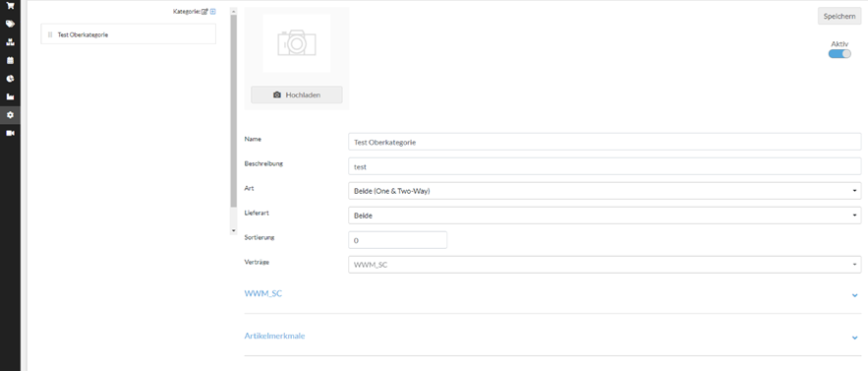Click the Hochladen upload button

click(297, 94)
